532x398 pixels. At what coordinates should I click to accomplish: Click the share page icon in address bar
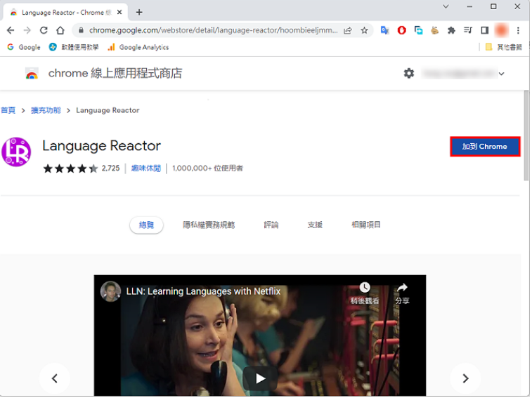point(348,30)
